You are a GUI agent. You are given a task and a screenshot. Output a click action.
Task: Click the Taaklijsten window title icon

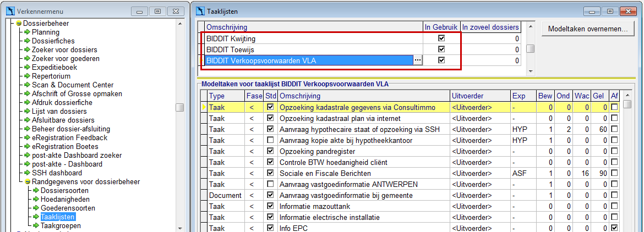pyautogui.click(x=200, y=12)
